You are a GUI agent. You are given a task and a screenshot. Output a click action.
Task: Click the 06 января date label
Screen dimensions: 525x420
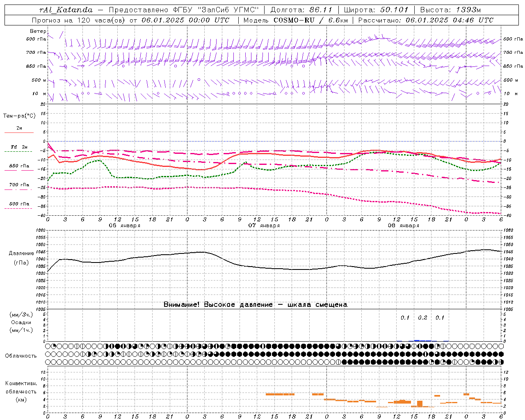coord(124,226)
